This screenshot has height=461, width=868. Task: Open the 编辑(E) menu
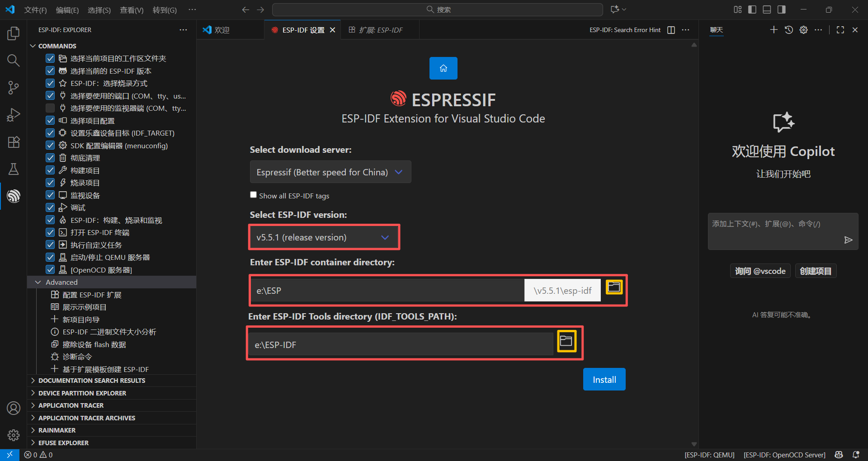click(x=67, y=10)
